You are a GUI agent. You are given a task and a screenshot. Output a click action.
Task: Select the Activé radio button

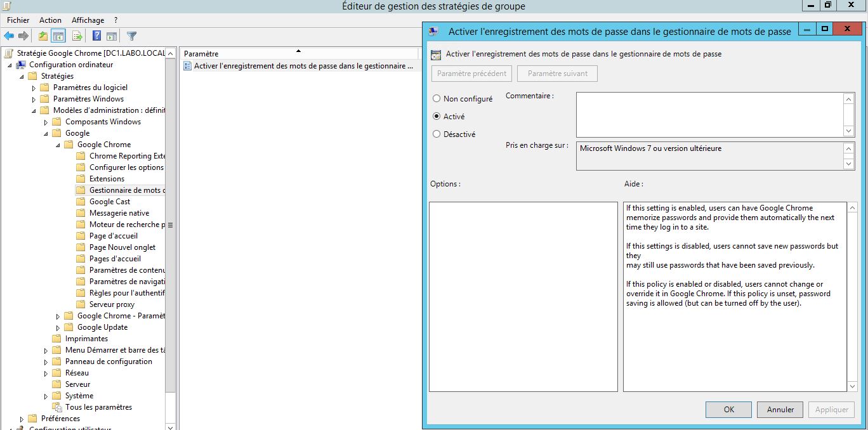point(437,117)
